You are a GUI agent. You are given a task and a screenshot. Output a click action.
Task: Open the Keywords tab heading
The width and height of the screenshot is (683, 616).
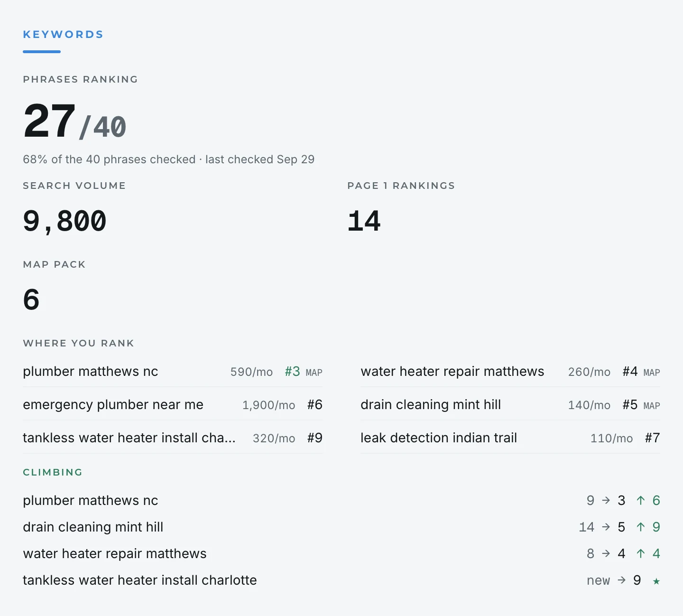click(63, 35)
